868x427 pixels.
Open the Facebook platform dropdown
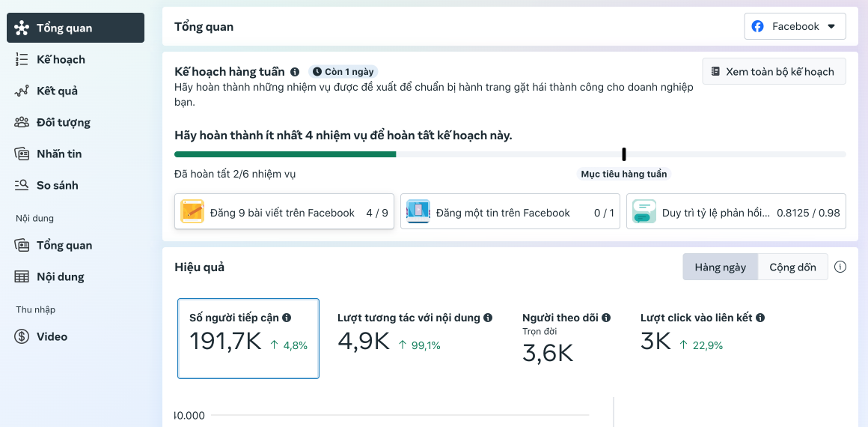[x=795, y=27]
